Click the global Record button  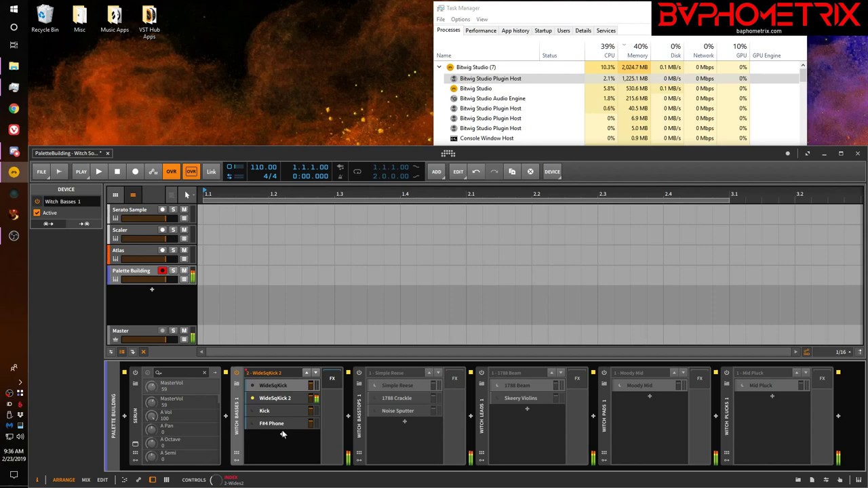[x=135, y=171]
